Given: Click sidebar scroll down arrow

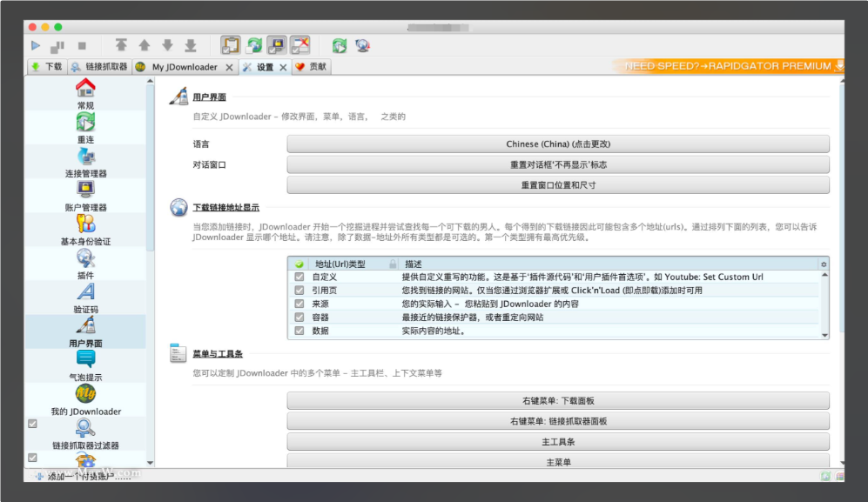Looking at the screenshot, I should point(150,463).
